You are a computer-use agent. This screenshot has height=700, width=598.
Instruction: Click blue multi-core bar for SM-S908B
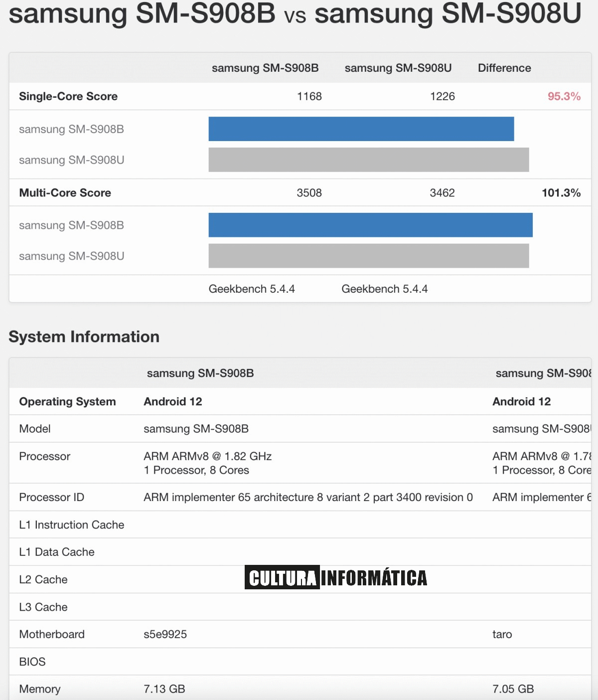(x=371, y=225)
